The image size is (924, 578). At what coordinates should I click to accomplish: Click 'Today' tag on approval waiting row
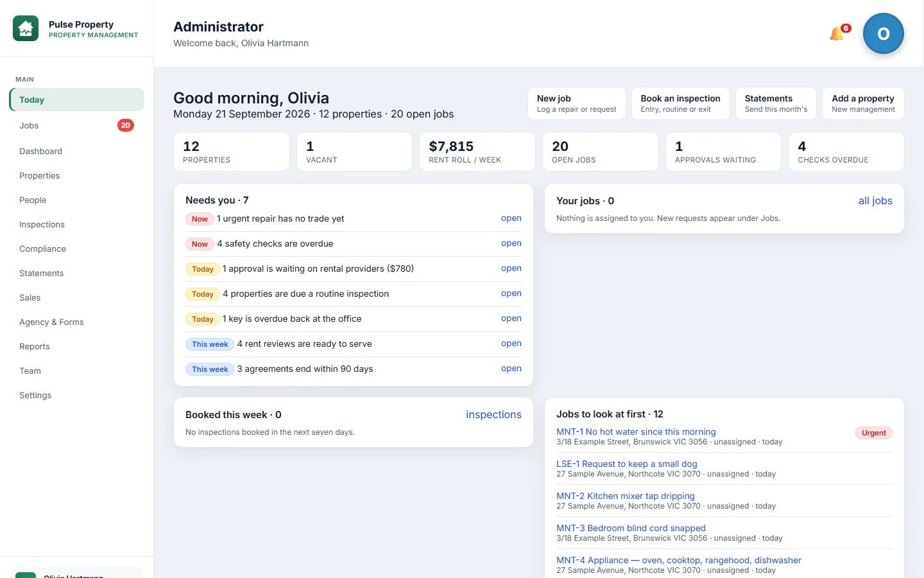203,269
